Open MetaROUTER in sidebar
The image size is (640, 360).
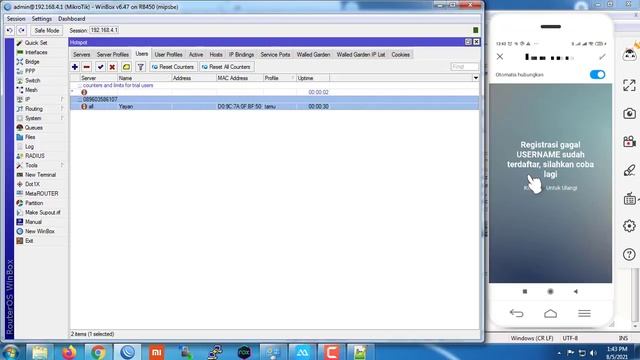41,193
